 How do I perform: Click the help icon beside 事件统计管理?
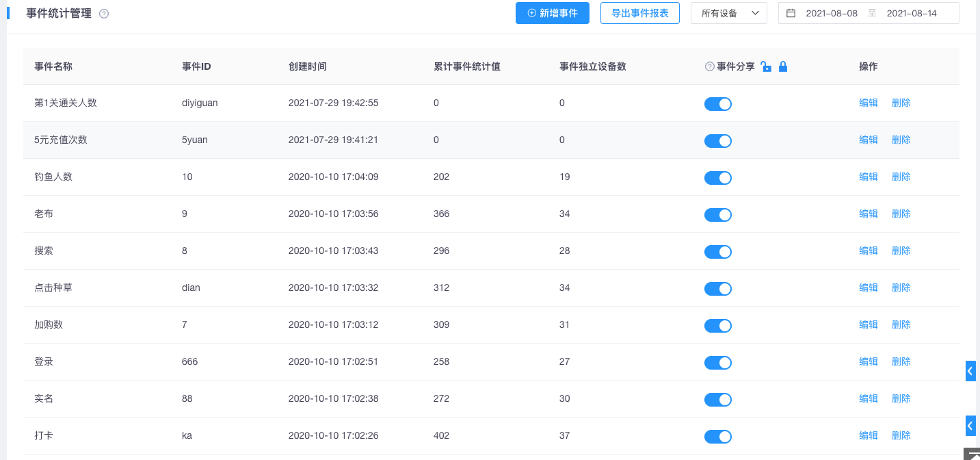tap(104, 14)
